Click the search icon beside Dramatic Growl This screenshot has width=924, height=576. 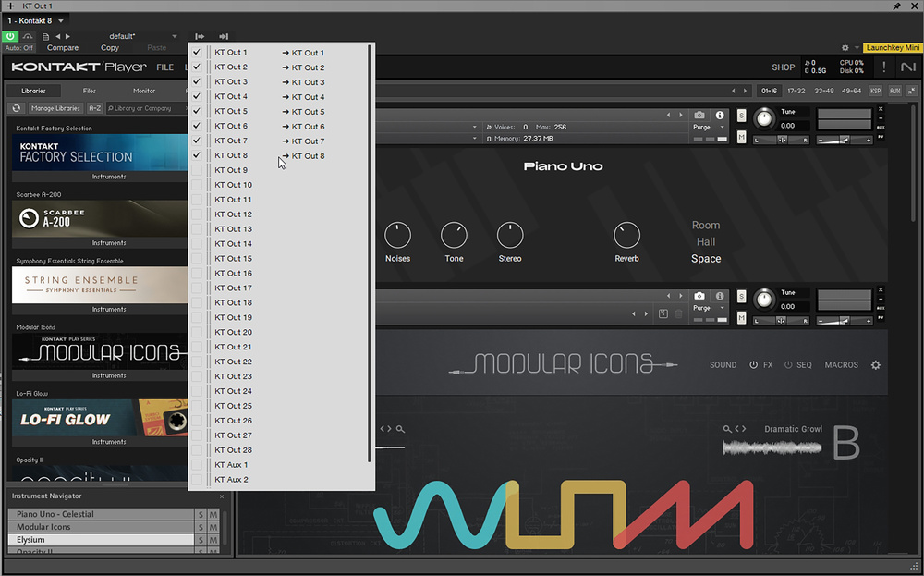pyautogui.click(x=728, y=429)
